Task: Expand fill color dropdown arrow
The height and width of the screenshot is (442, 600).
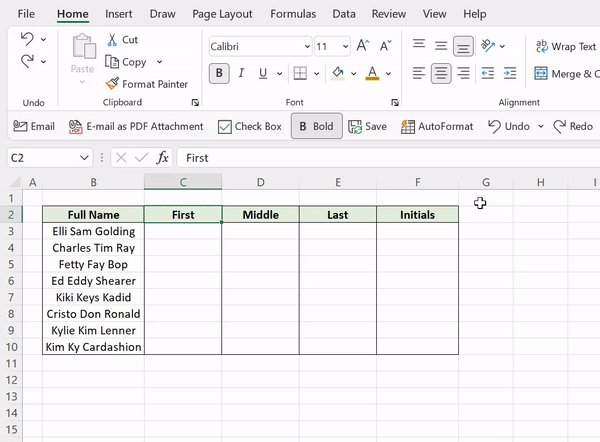Action: pyautogui.click(x=354, y=73)
